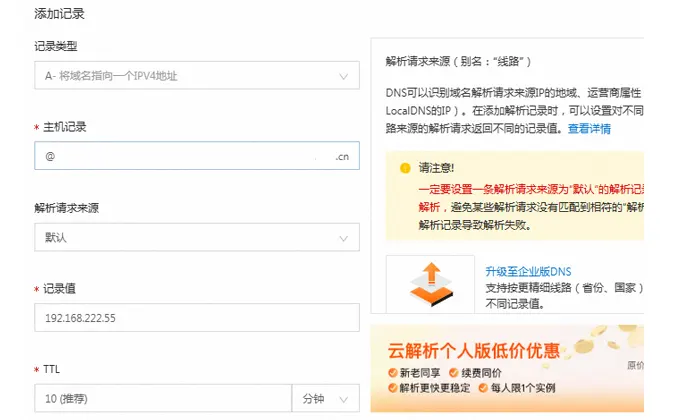Viewport: 680px width, 420px height.
Task: Click the red warning text about 默认 line
Action: [532, 189]
